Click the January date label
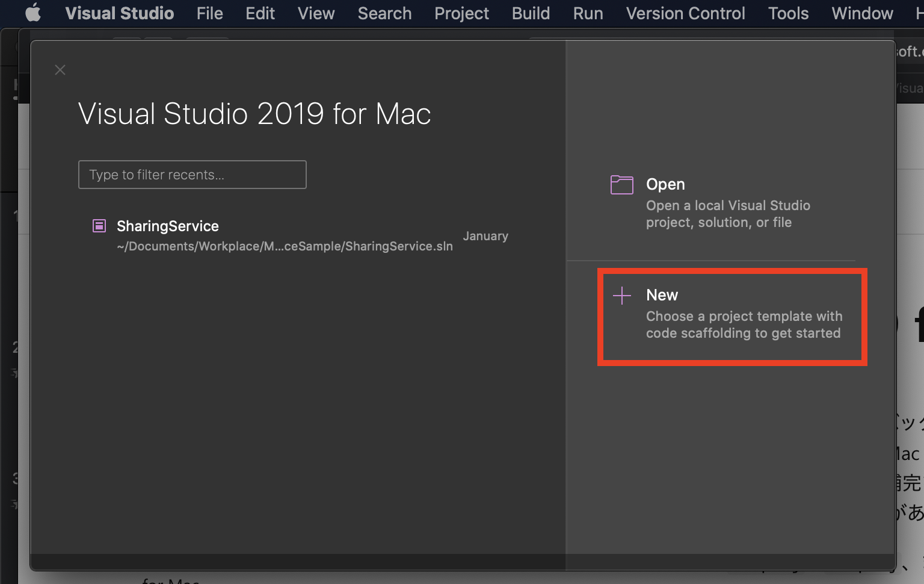The image size is (924, 584). coord(485,236)
